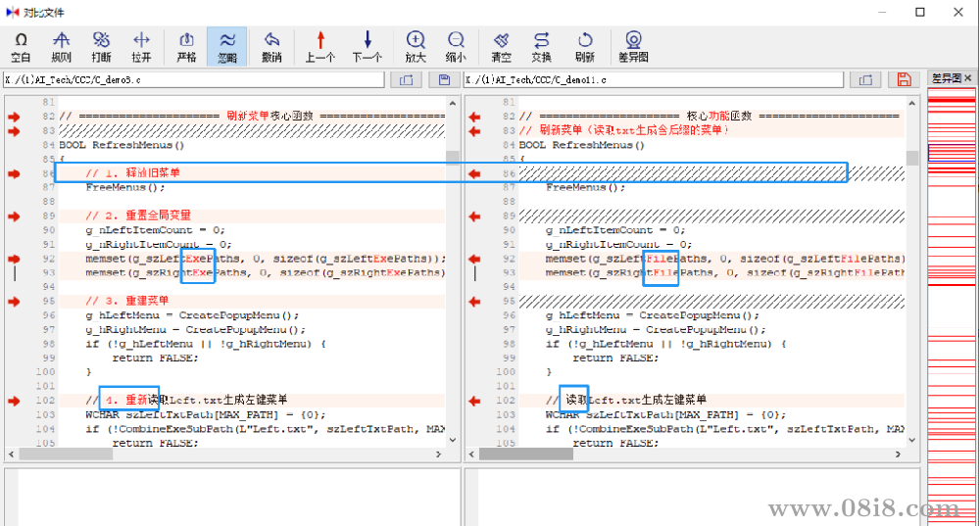980x526 pixels.
Task: Save the right file with red disk icon
Action: point(905,79)
